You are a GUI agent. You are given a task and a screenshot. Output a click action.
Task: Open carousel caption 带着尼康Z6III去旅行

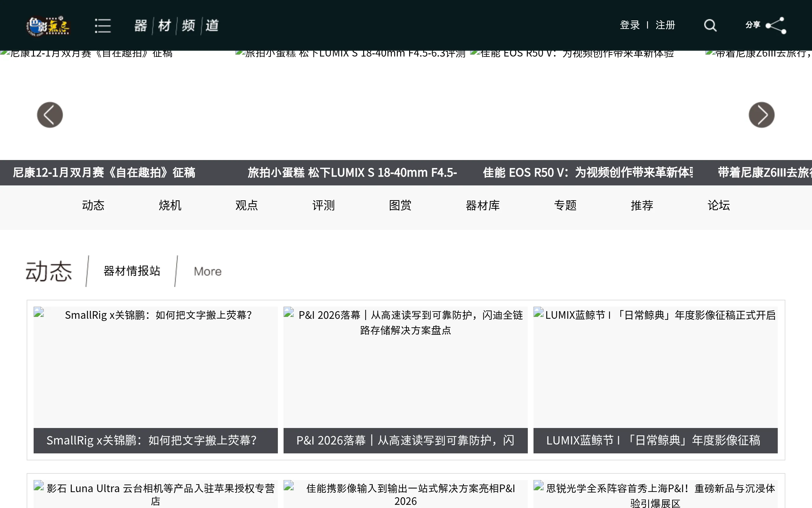coord(765,173)
